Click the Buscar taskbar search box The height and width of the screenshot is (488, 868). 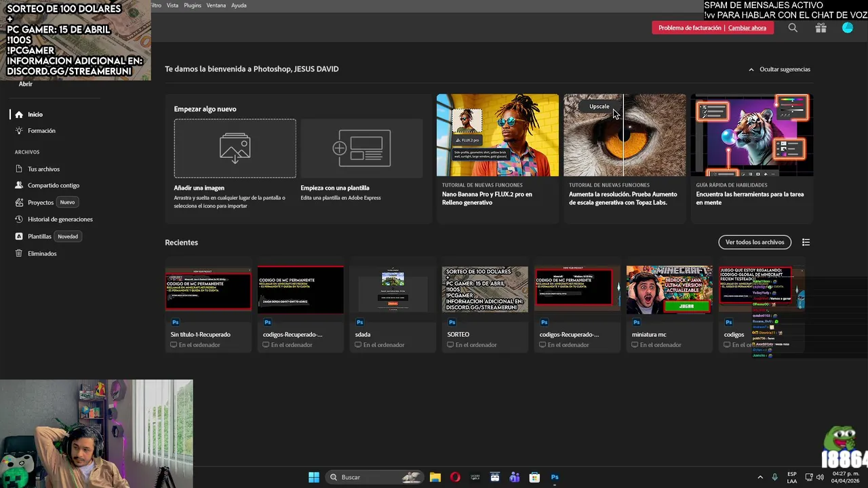(376, 477)
